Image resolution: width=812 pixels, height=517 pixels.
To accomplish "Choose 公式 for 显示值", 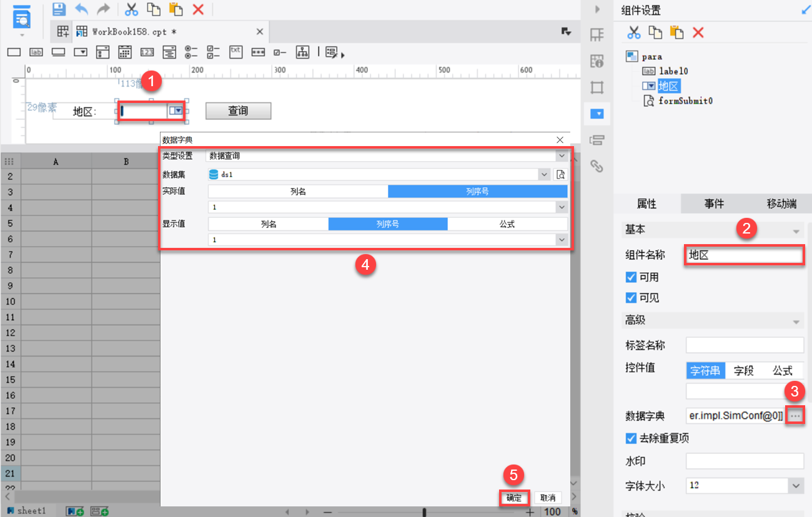I will click(507, 224).
